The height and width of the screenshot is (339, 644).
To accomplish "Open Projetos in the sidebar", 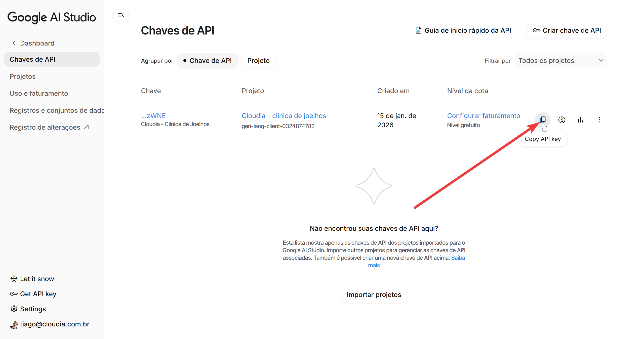I will tap(23, 76).
